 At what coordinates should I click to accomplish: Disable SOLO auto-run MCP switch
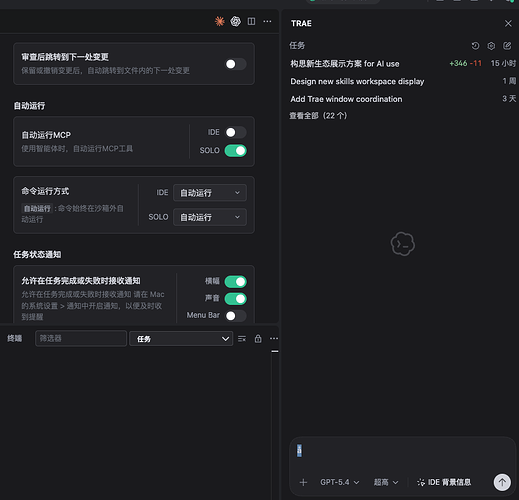[x=236, y=151]
